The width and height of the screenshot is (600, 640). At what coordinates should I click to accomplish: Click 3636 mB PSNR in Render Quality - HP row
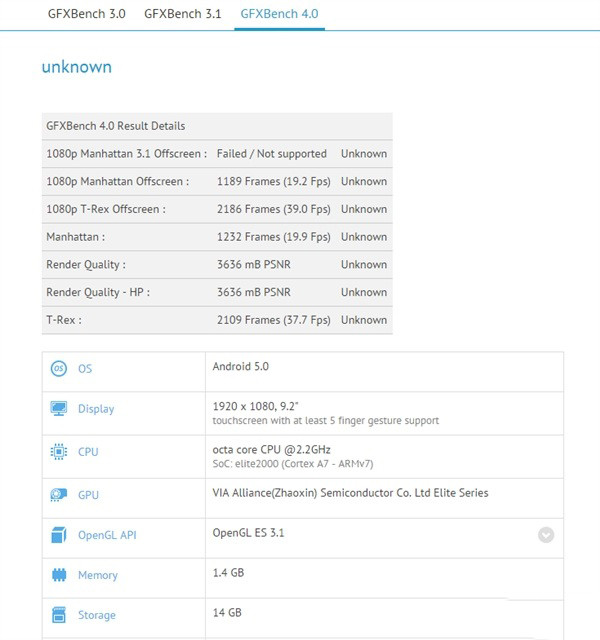(x=253, y=293)
